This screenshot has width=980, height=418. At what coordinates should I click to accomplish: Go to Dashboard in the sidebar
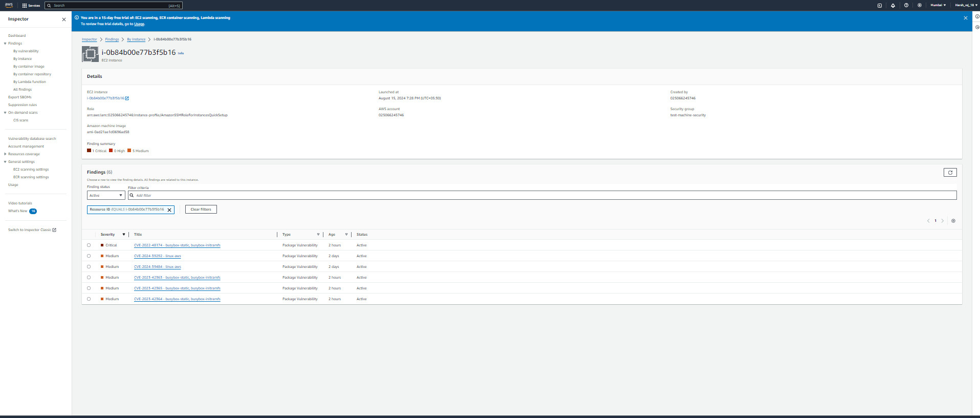[17, 36]
